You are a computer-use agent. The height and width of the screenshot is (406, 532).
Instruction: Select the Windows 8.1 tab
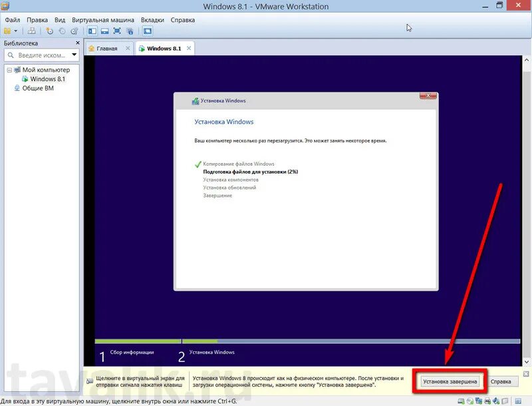pyautogui.click(x=164, y=49)
